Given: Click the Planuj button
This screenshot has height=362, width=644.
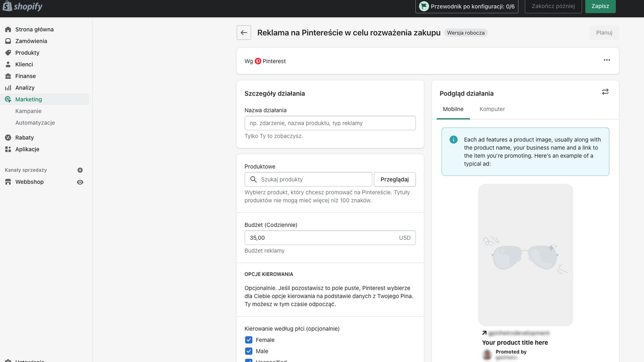Looking at the screenshot, I should coord(604,33).
